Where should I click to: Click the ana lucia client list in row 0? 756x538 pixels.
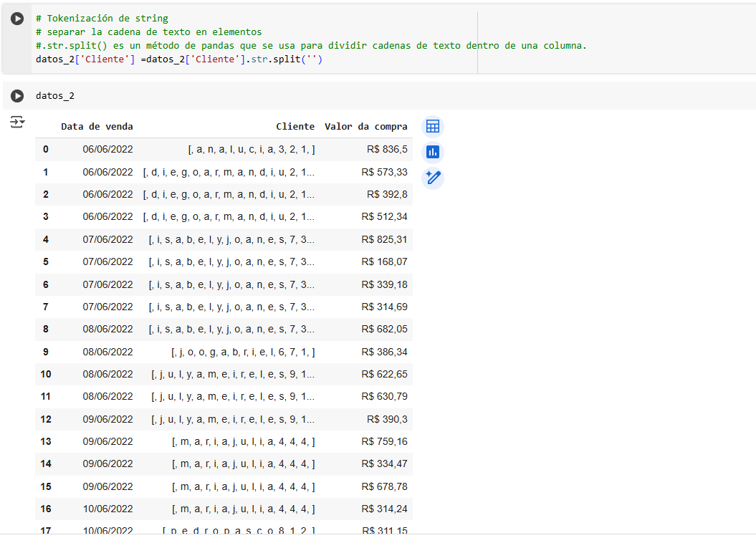pyautogui.click(x=252, y=150)
